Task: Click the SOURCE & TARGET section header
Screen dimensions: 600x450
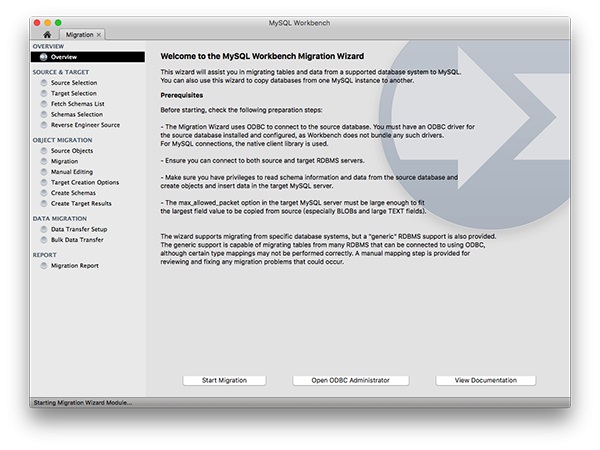Action: pos(60,72)
